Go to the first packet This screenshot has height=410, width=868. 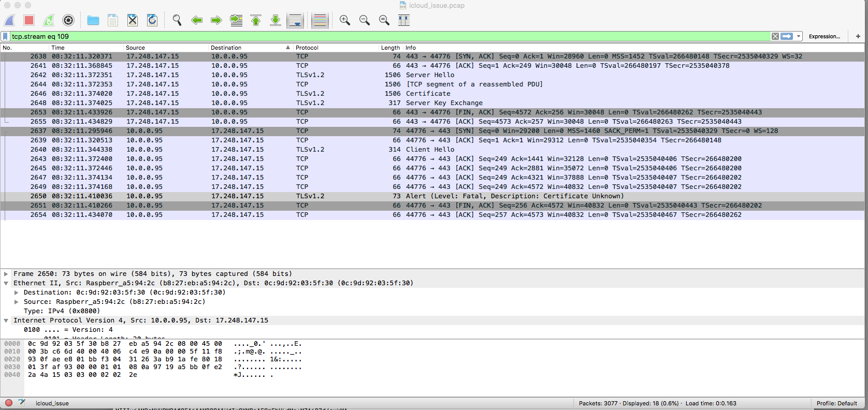(x=256, y=20)
